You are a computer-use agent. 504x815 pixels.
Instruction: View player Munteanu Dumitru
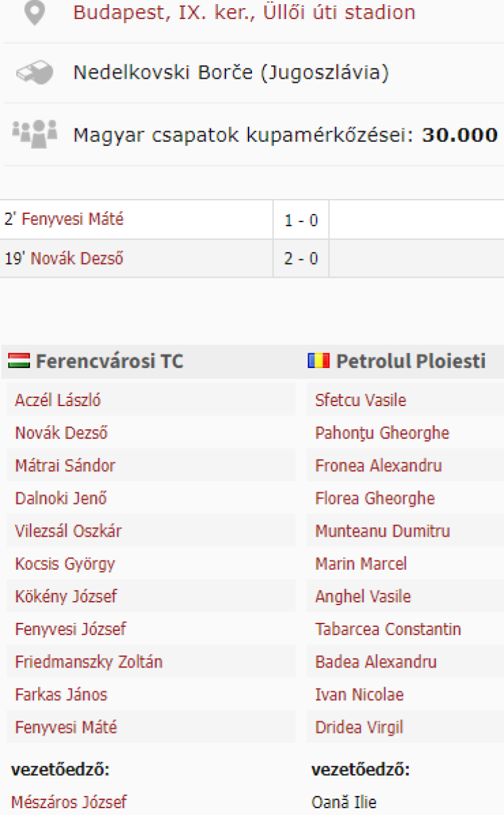pos(382,531)
